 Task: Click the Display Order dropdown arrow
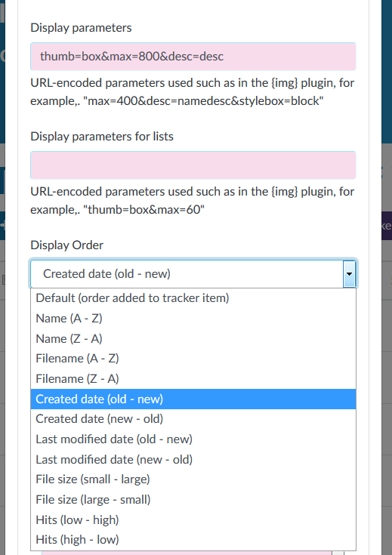click(349, 274)
